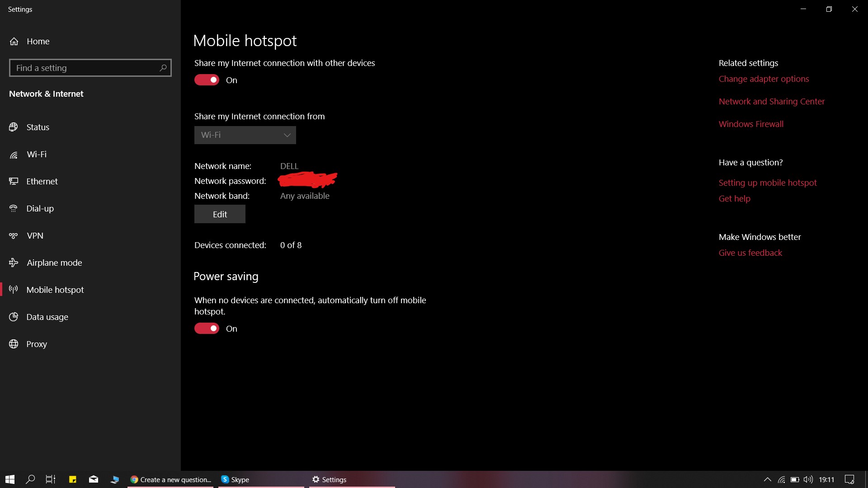The width and height of the screenshot is (868, 488).
Task: Open the Share my Internet connection from dropdown
Action: click(x=245, y=135)
